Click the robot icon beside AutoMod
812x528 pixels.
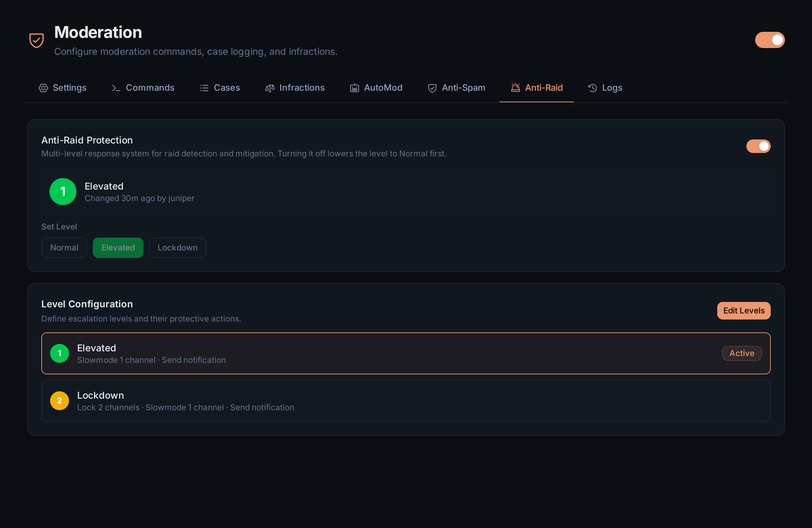click(x=355, y=88)
